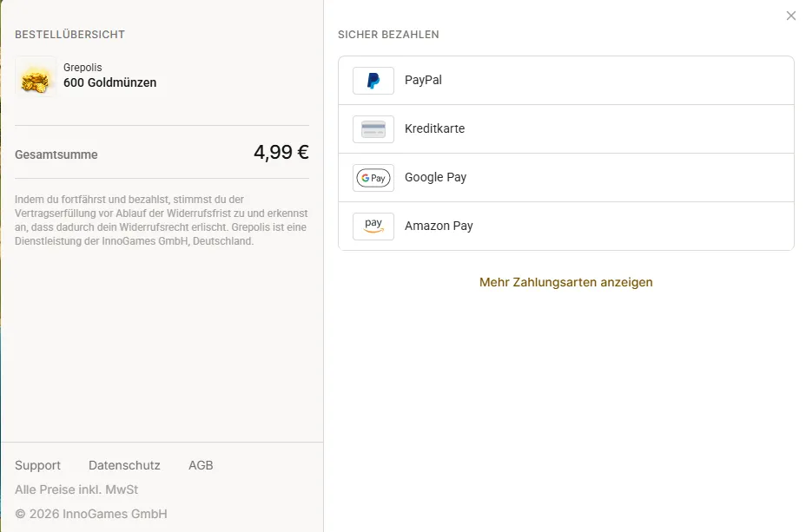Close the payment dialog with X
The width and height of the screenshot is (806, 532).
pos(791,16)
